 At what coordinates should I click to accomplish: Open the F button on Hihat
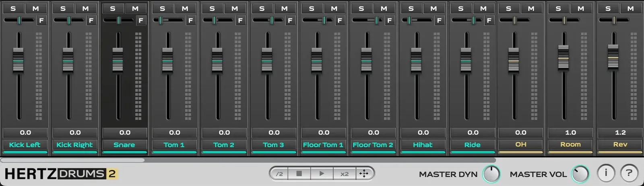[x=439, y=20]
